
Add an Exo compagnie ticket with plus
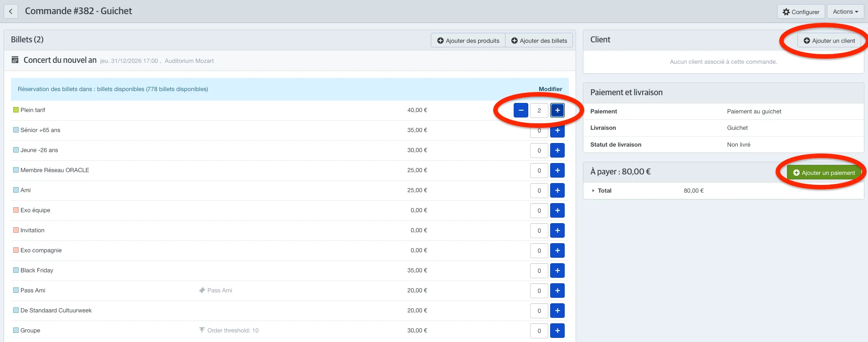tap(557, 250)
